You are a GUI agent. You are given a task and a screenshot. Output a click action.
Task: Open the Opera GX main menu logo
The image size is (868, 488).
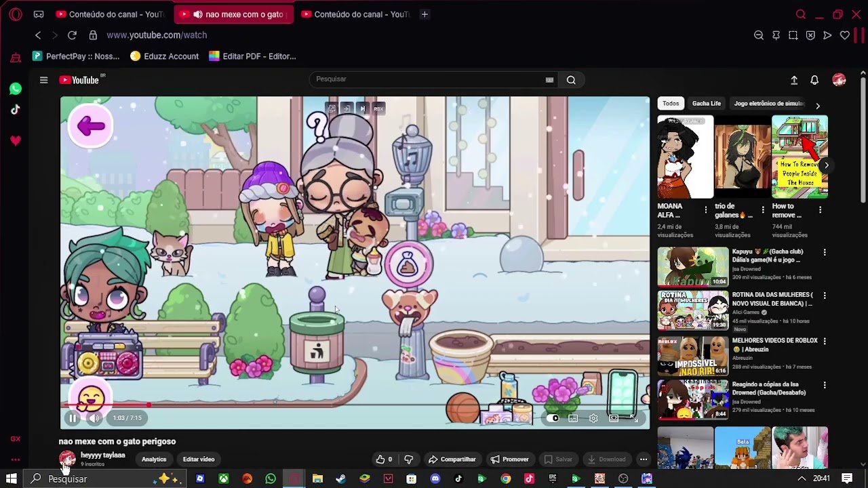16,14
